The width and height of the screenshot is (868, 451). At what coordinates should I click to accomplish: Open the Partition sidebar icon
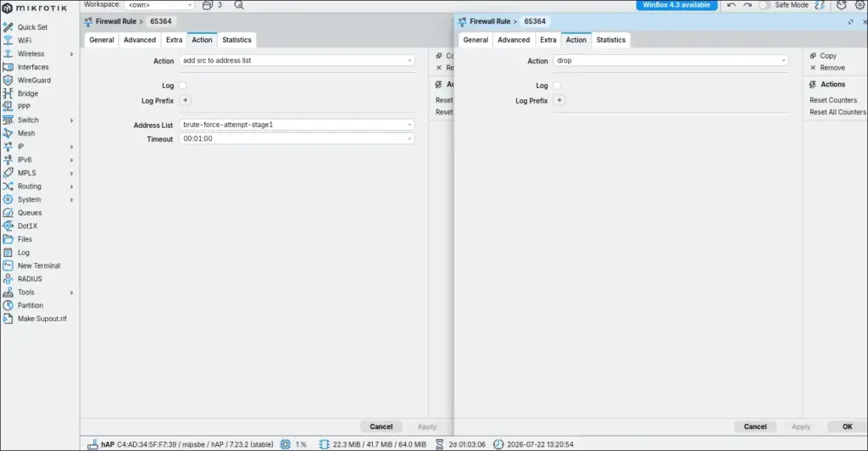[x=8, y=306]
